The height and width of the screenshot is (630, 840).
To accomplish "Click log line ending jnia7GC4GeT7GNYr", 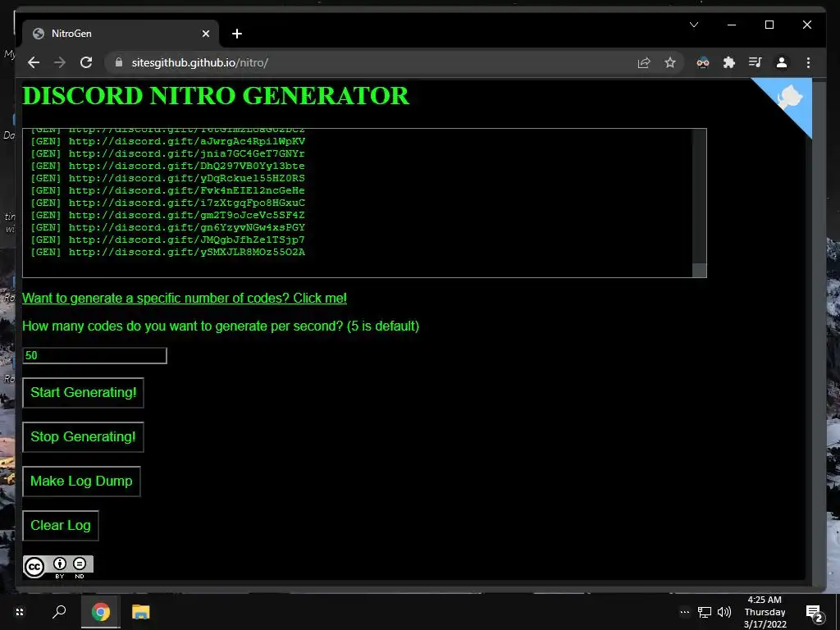I will click(x=167, y=153).
